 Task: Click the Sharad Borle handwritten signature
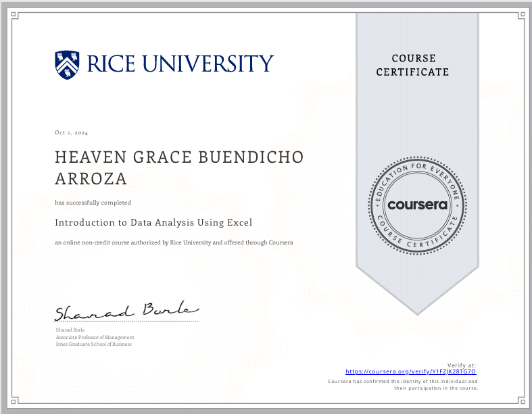click(127, 311)
